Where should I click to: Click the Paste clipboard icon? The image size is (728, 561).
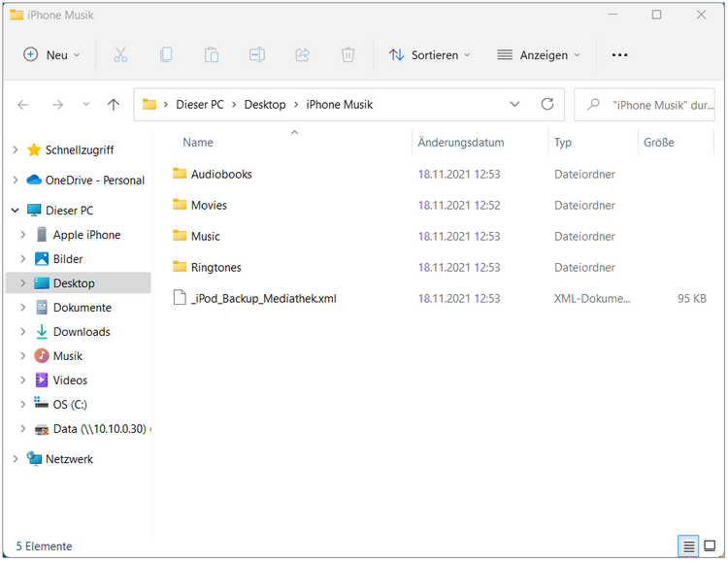click(x=212, y=54)
